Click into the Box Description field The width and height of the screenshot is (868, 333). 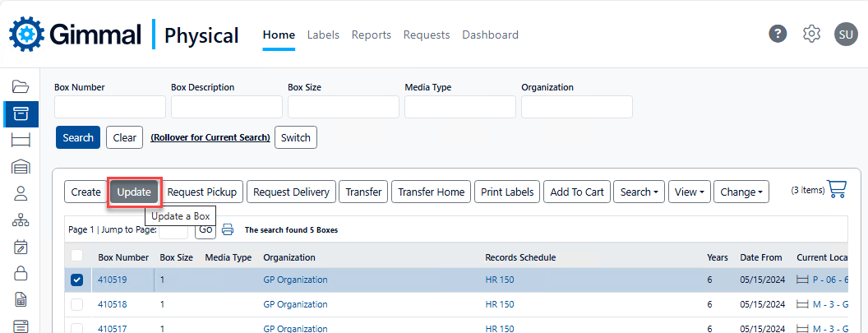(227, 107)
